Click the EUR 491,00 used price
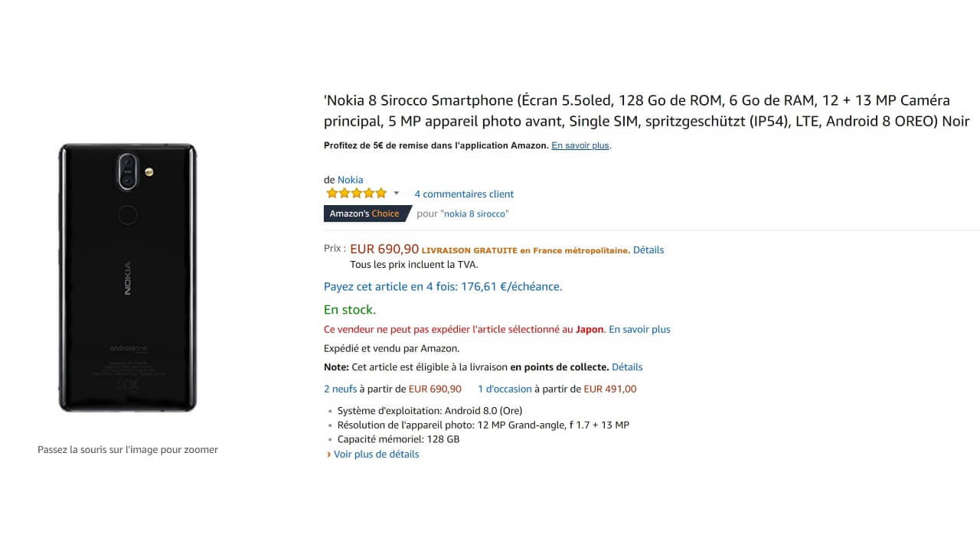Image resolution: width=980 pixels, height=551 pixels. [609, 389]
